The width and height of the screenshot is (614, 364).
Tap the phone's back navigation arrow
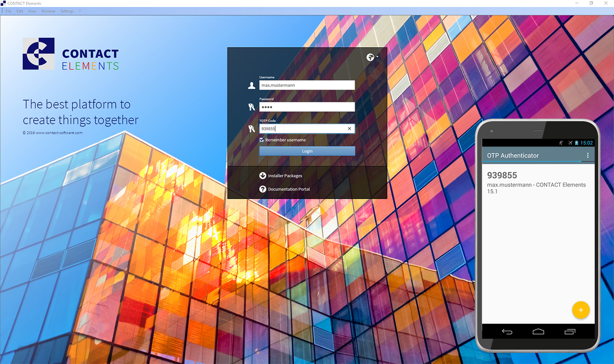point(507,331)
